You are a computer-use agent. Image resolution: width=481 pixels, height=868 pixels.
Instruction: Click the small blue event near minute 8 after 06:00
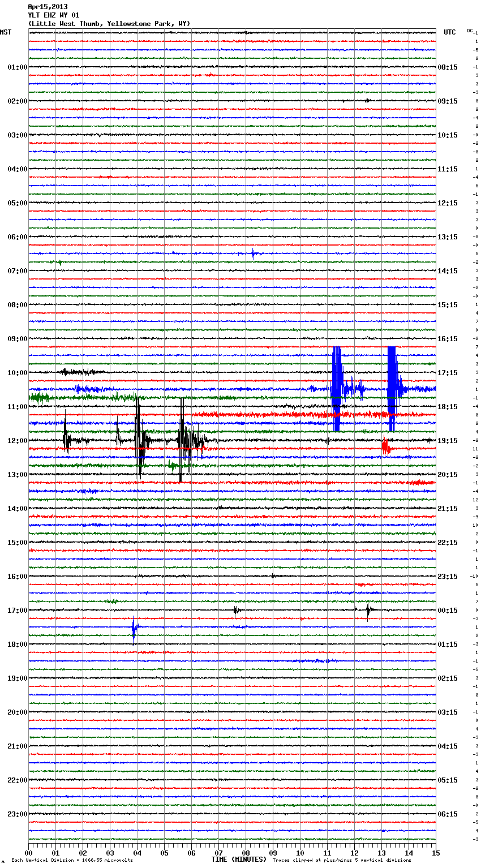[253, 253]
